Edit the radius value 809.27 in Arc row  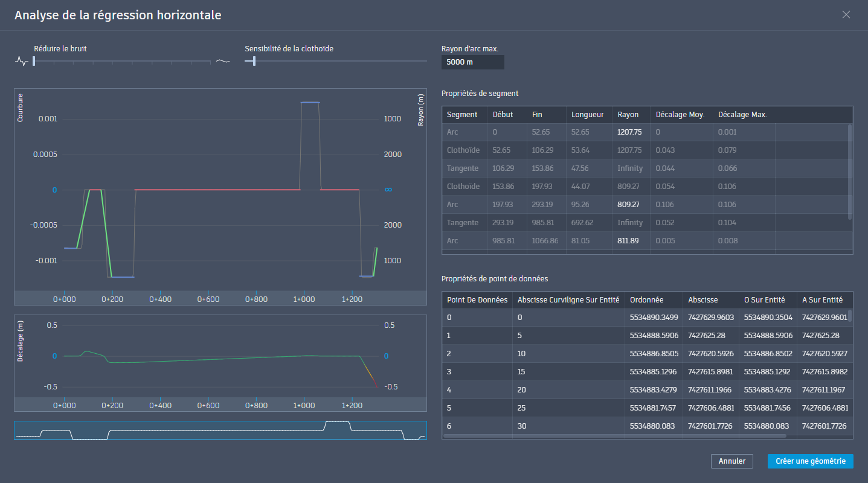point(628,205)
